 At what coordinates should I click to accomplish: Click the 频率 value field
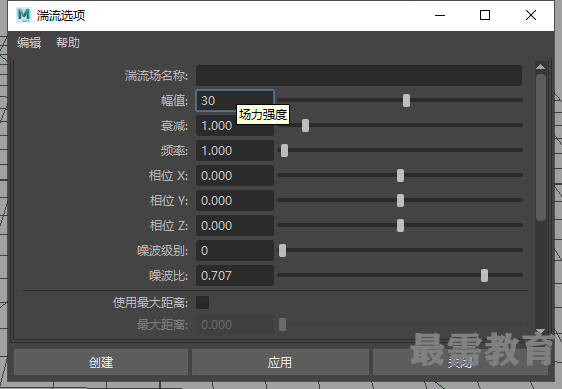(235, 151)
